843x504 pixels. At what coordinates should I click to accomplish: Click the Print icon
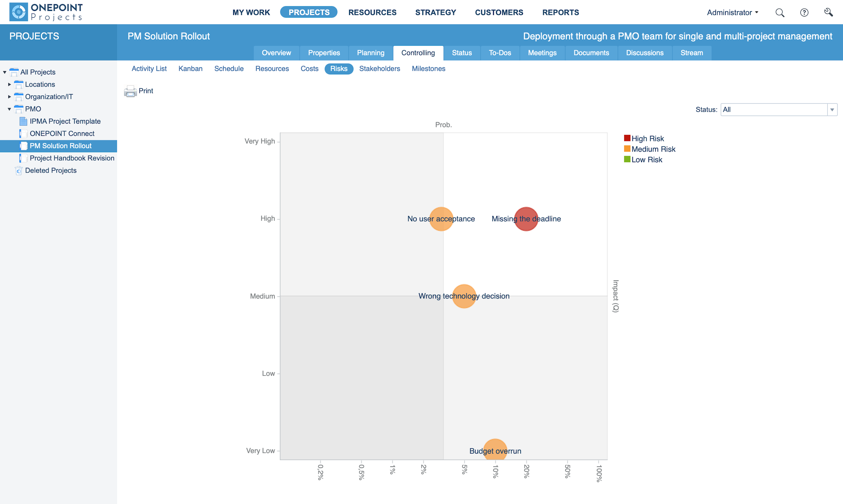click(130, 91)
